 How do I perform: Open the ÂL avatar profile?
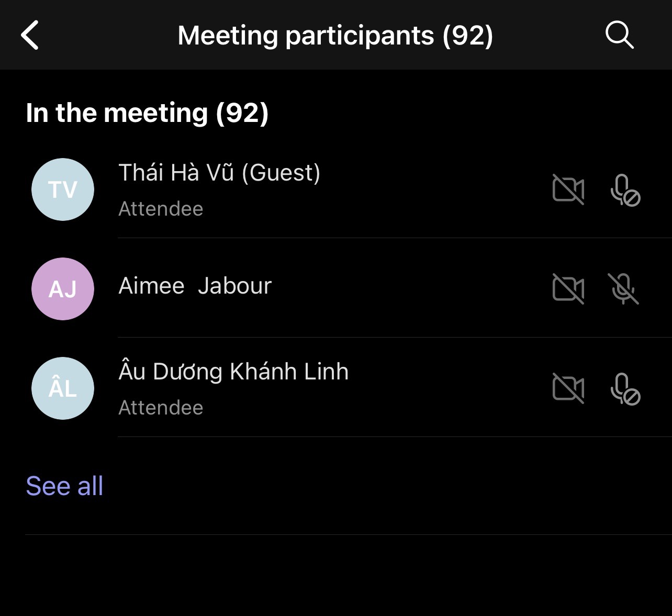tap(63, 388)
